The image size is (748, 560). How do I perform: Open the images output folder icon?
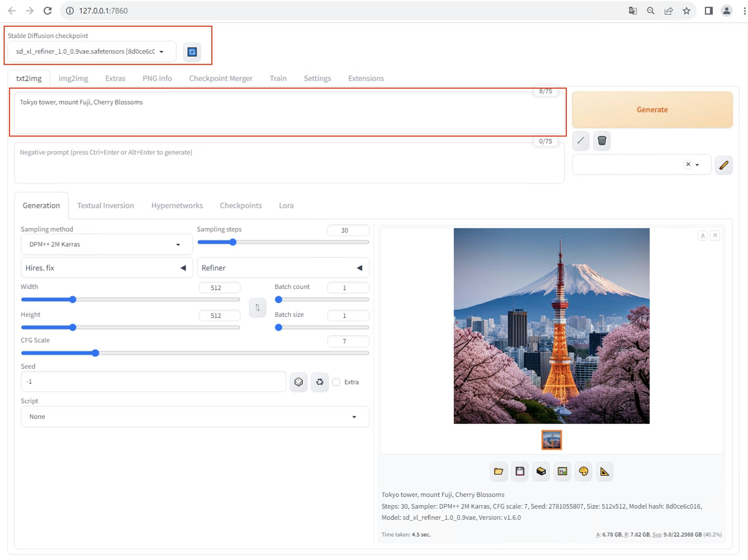498,471
